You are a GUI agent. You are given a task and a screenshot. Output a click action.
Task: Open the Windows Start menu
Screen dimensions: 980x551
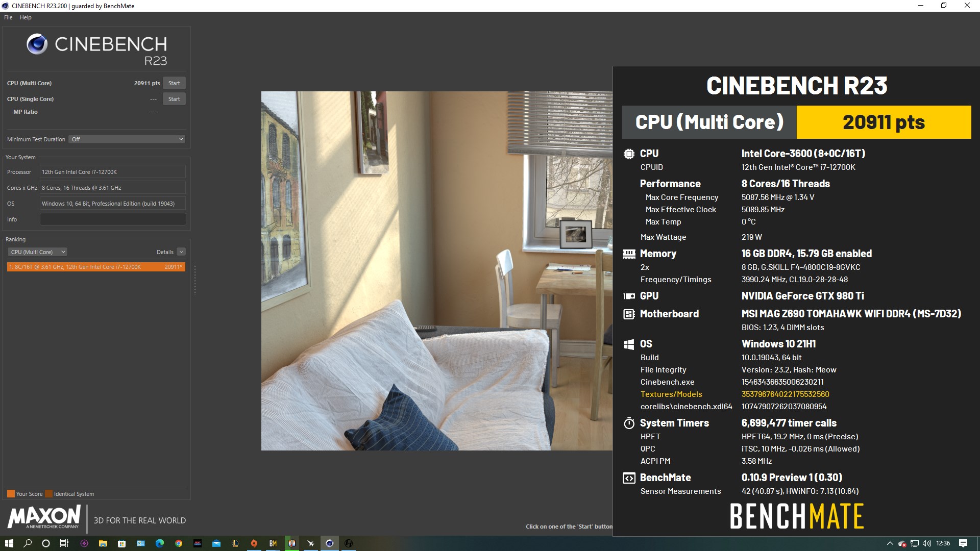tap(9, 543)
